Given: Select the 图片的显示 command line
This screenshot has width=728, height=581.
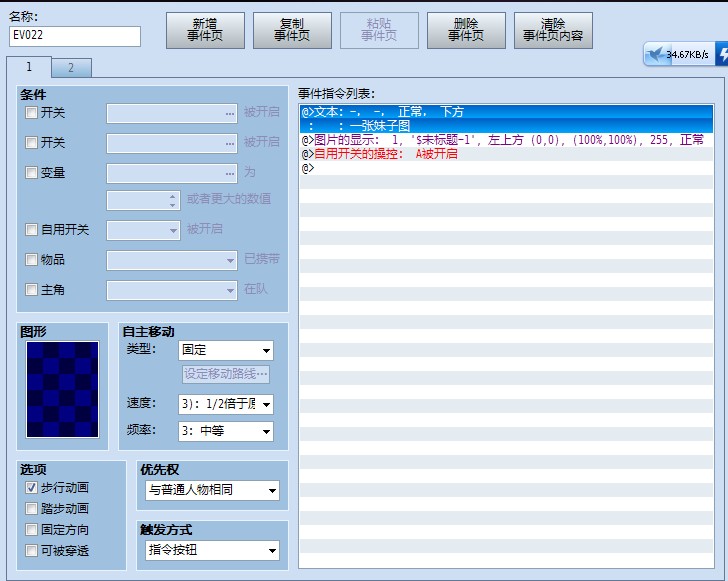Looking at the screenshot, I should [x=506, y=140].
